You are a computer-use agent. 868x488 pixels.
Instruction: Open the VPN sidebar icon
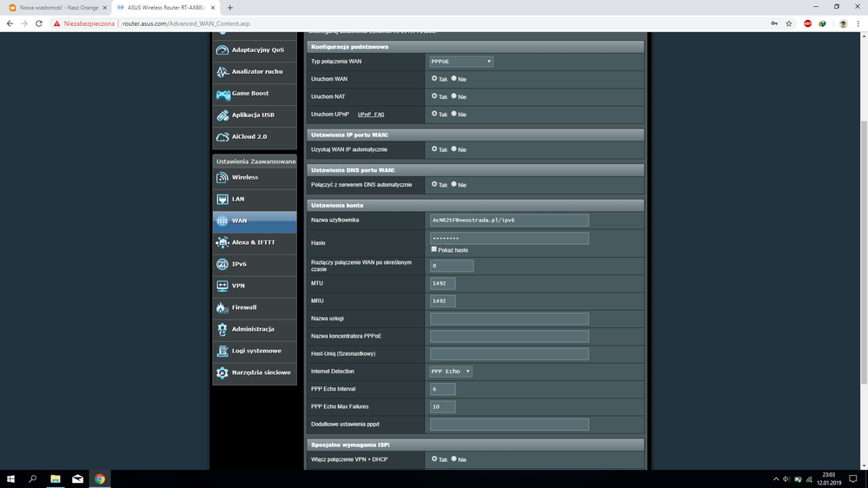coord(222,286)
